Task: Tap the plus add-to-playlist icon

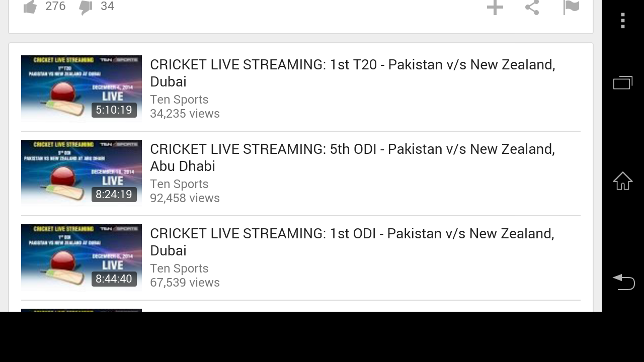Action: click(495, 7)
